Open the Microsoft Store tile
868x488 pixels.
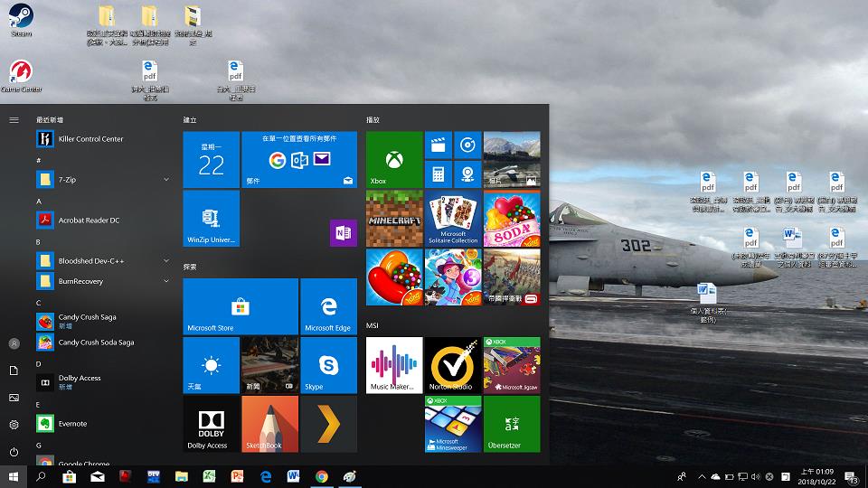[x=241, y=306]
